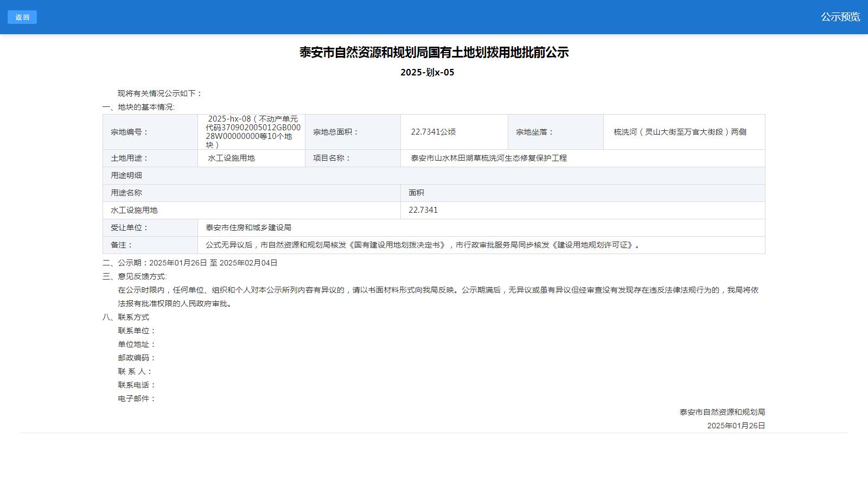This screenshot has width=868, height=488.
Task: Click the 土地用途 label cell
Action: pos(150,158)
